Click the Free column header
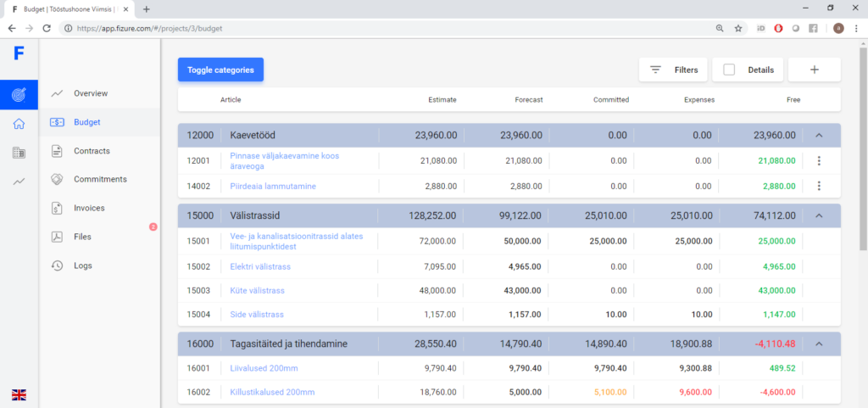The width and height of the screenshot is (868, 408). click(793, 100)
